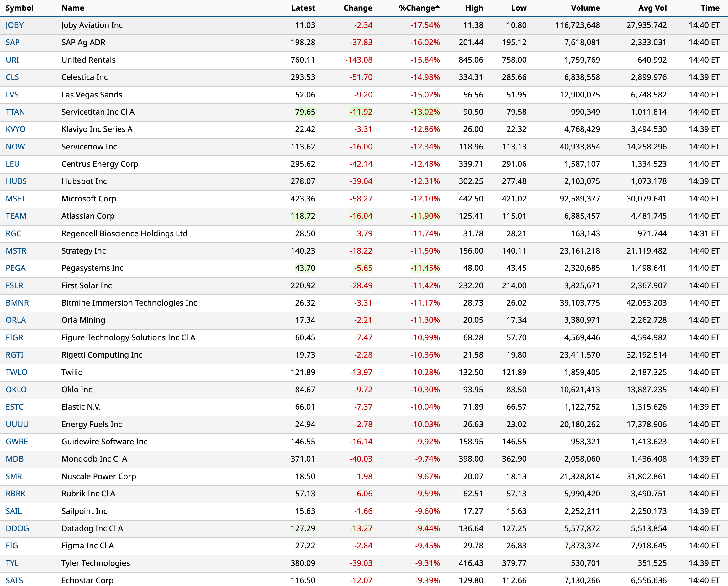Click the SATS symbol link

(14, 581)
